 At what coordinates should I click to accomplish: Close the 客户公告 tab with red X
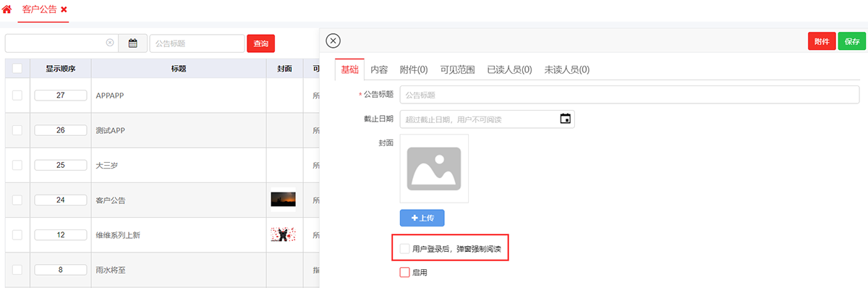point(64,10)
